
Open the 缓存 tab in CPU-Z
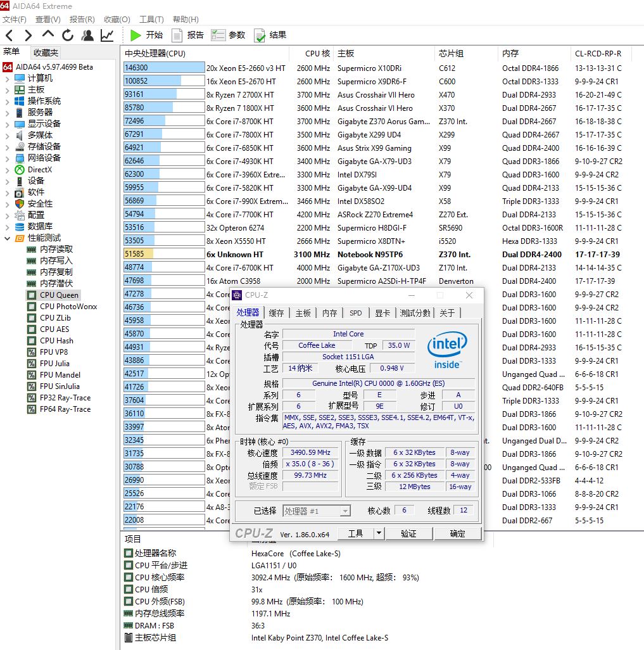pos(277,313)
